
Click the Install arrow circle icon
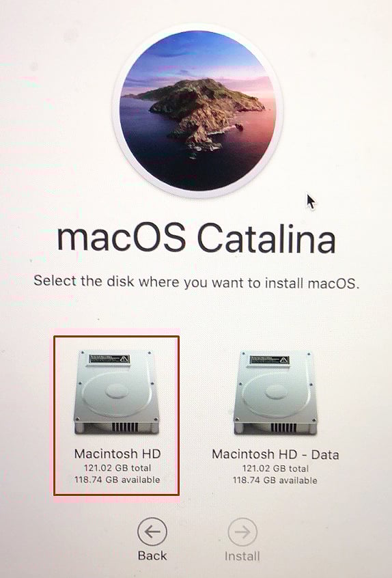coord(242,532)
